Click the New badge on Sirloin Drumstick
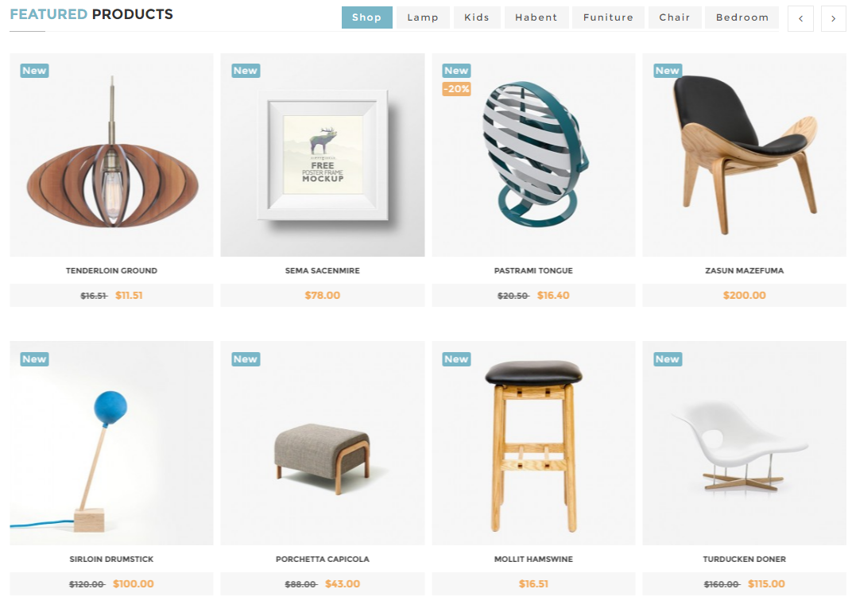 [x=34, y=359]
